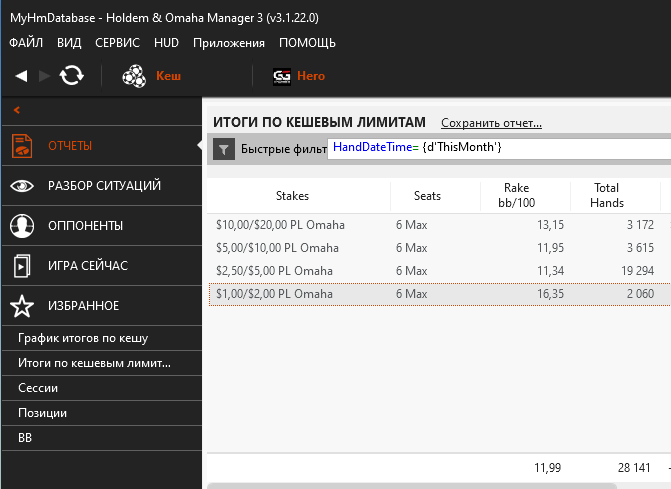Click the 19 294 total hands cell
Screen dimensions: 671x489
click(637, 271)
